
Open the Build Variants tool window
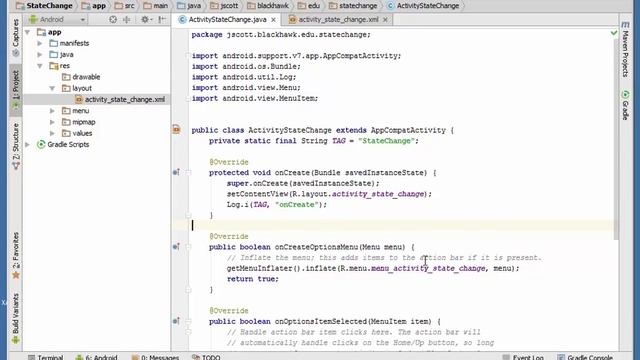coord(16,318)
